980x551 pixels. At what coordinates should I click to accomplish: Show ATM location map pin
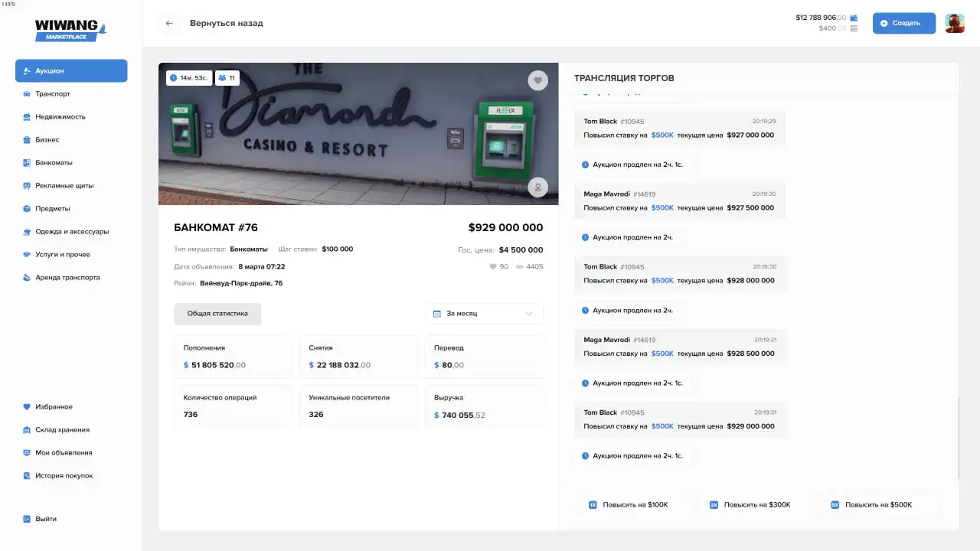click(x=537, y=187)
